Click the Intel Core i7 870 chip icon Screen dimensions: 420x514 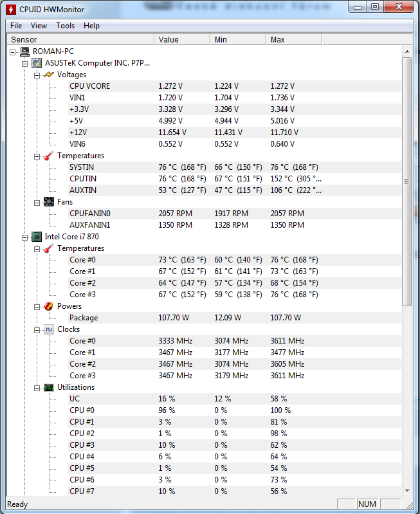click(x=37, y=237)
